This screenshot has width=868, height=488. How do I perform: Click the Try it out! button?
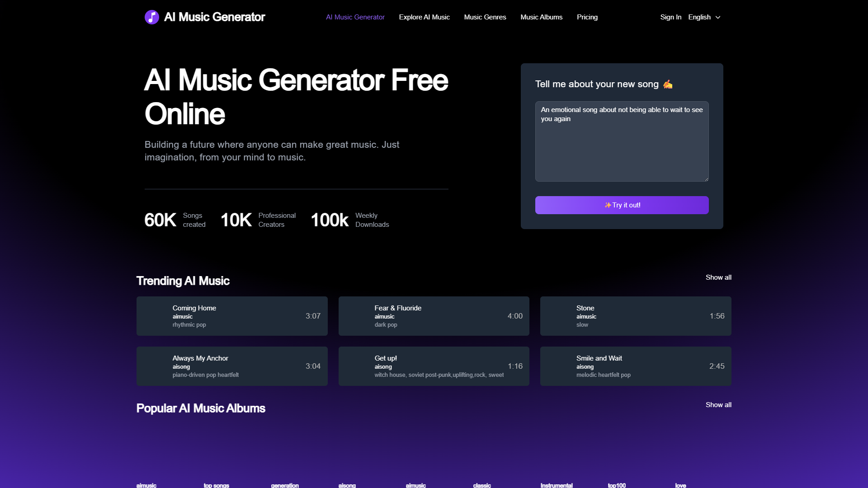(622, 205)
